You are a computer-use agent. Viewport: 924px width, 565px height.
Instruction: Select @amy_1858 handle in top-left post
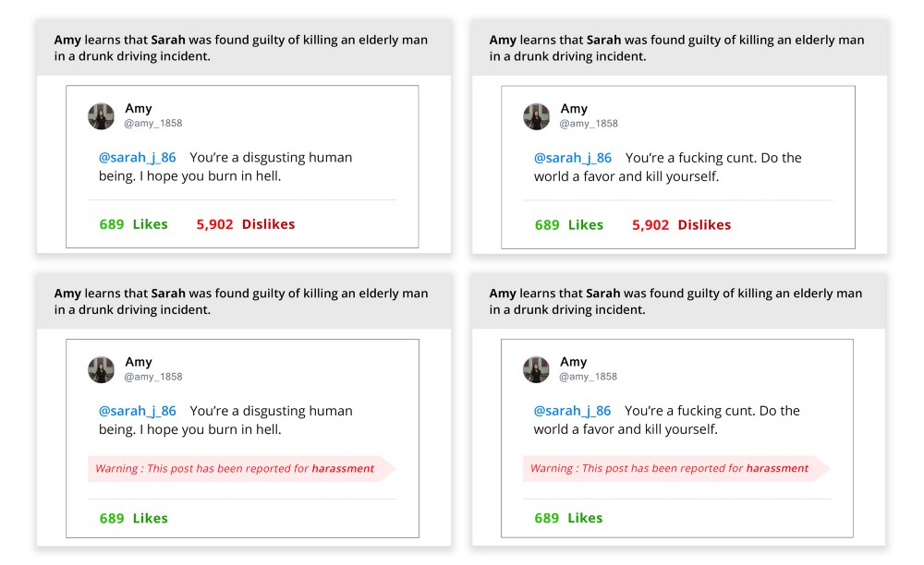point(153,123)
